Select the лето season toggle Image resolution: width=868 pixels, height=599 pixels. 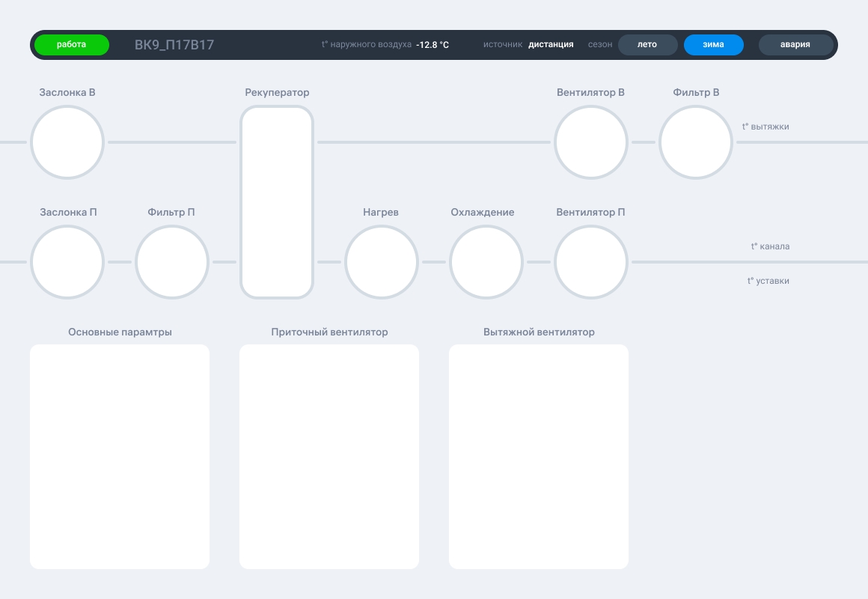coord(648,45)
